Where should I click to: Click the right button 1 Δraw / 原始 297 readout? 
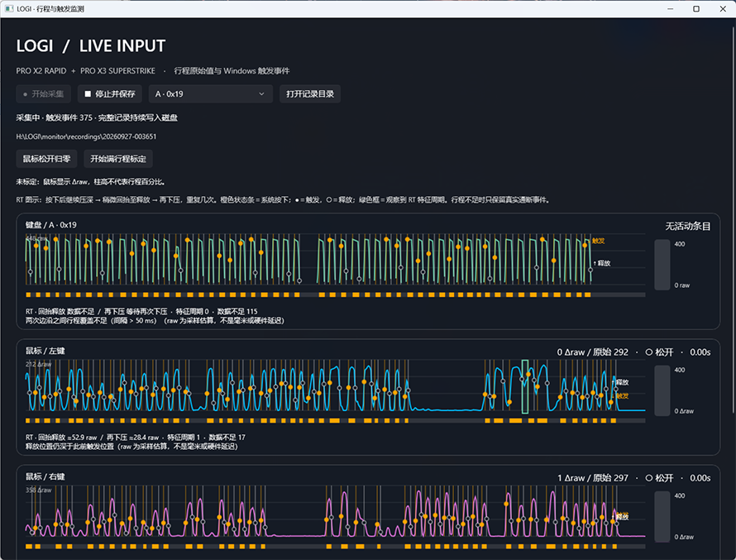pos(592,478)
